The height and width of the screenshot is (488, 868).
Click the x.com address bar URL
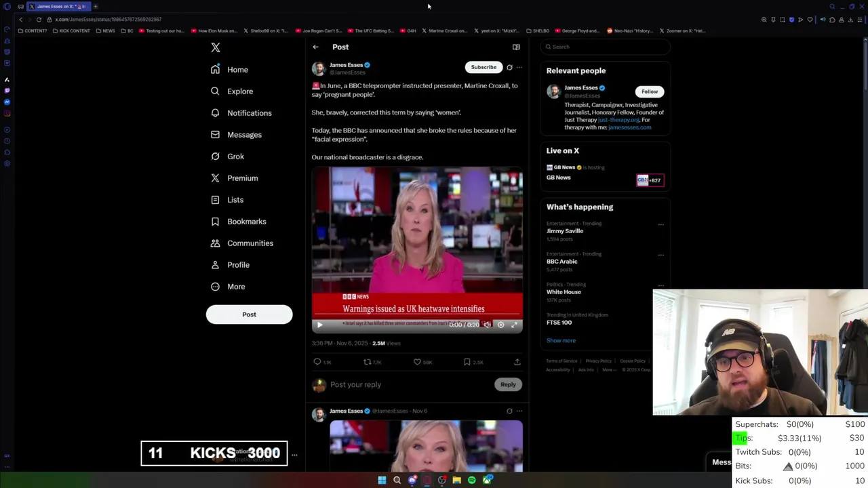point(108,20)
